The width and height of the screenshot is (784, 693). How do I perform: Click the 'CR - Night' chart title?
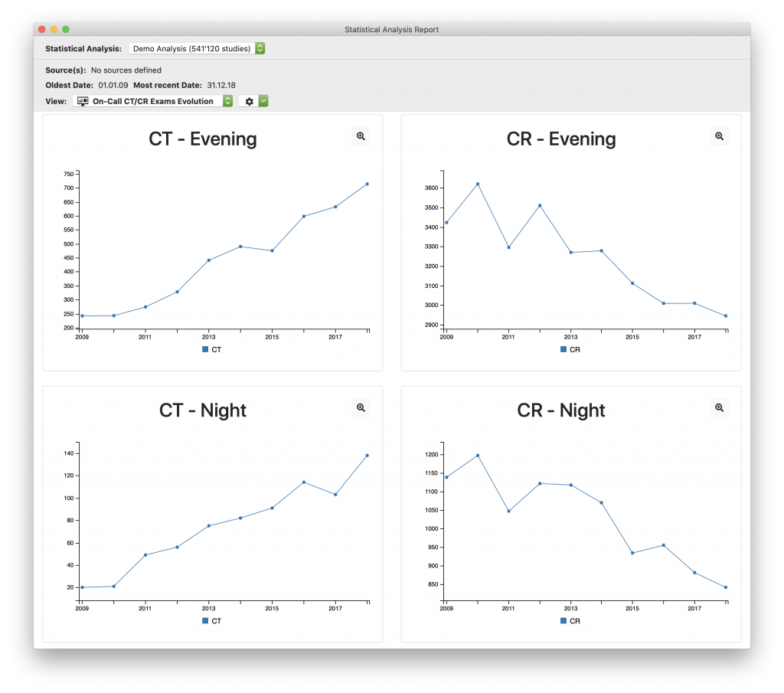click(561, 410)
